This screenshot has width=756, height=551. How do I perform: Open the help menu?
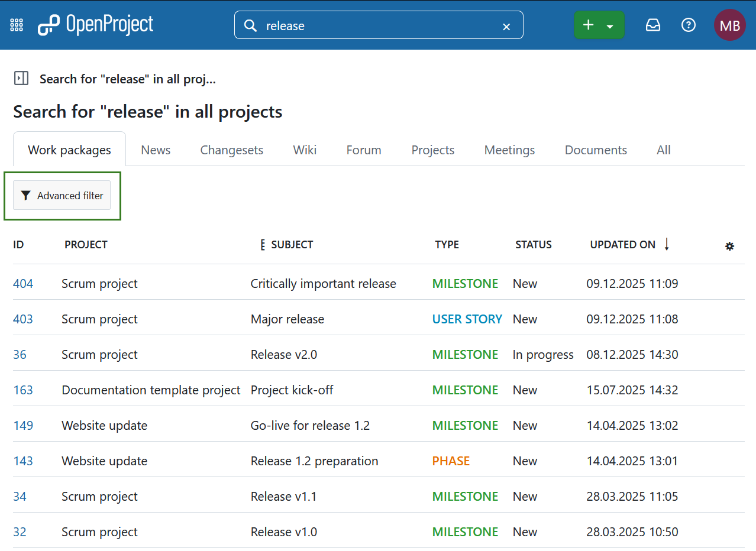[688, 25]
